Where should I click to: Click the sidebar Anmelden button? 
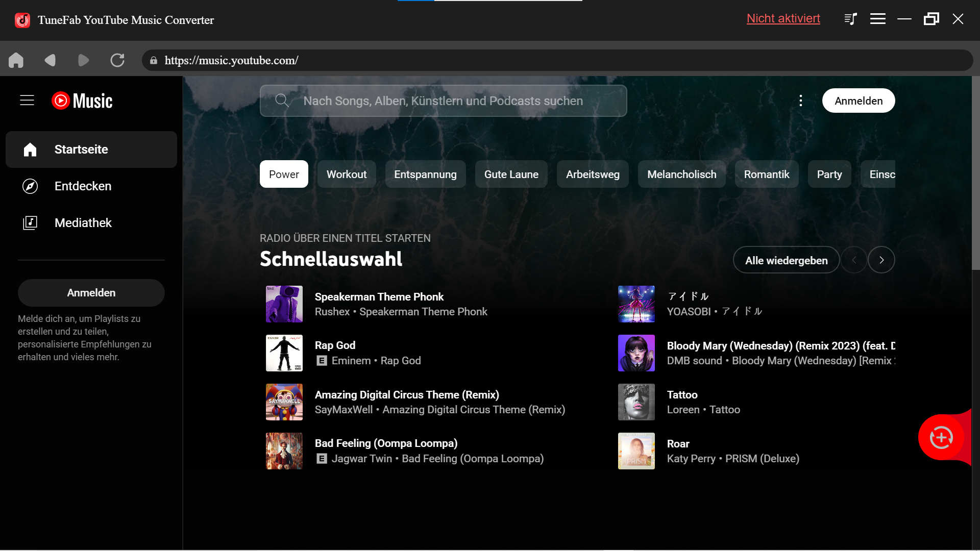[x=91, y=293]
